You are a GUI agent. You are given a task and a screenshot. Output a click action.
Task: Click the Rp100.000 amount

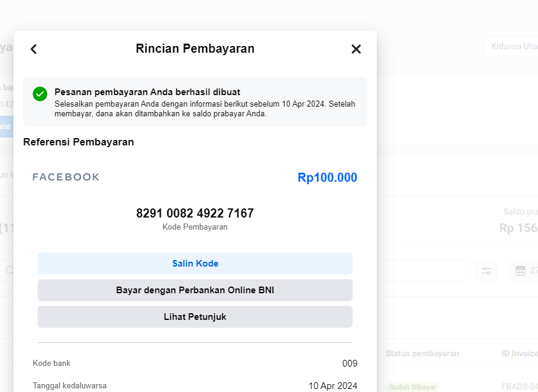(x=327, y=178)
